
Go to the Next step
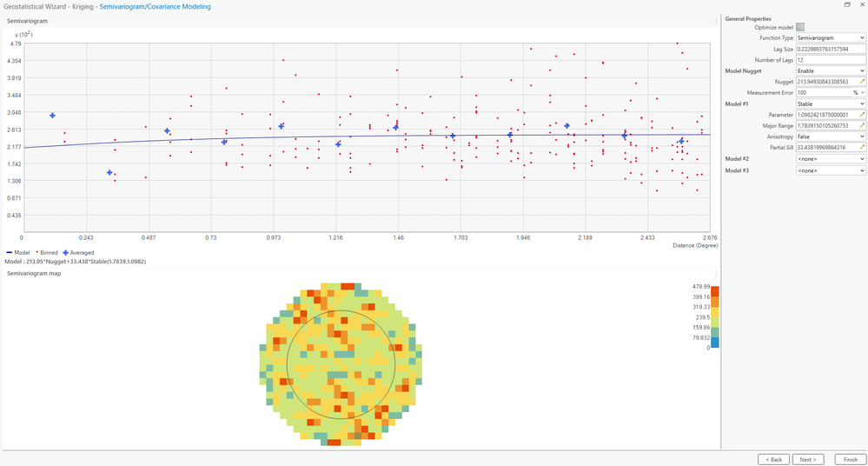(808, 459)
